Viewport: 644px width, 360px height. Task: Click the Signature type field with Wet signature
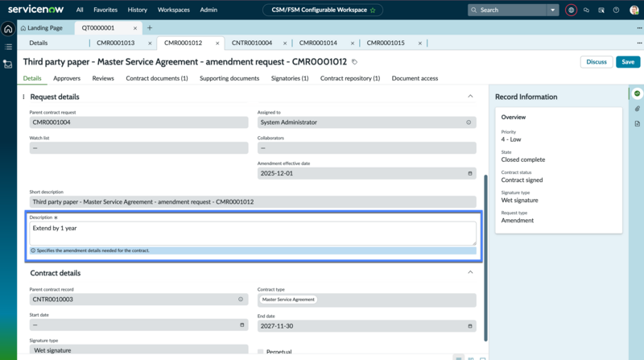tap(138, 350)
